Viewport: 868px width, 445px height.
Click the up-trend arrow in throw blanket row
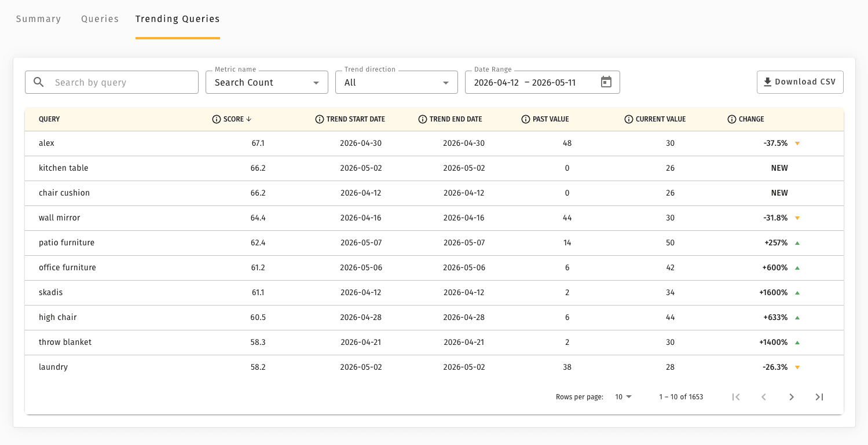[x=797, y=343]
